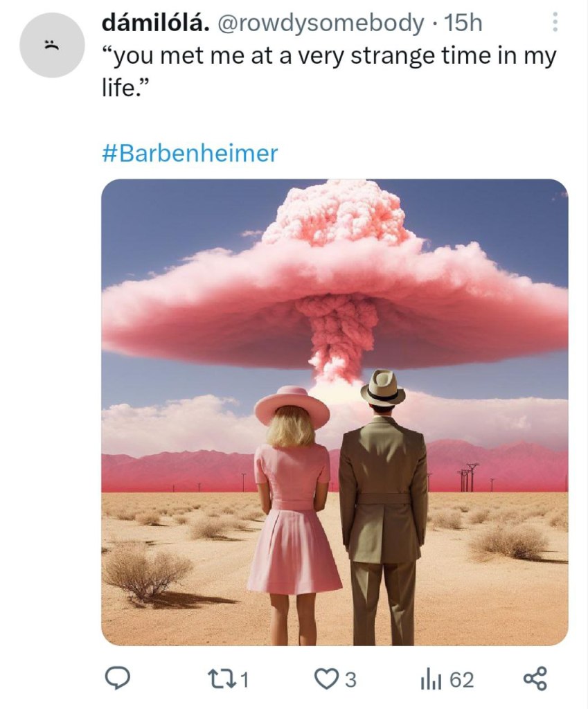
Task: Visit the @rowdysomebody handle
Action: (321, 23)
